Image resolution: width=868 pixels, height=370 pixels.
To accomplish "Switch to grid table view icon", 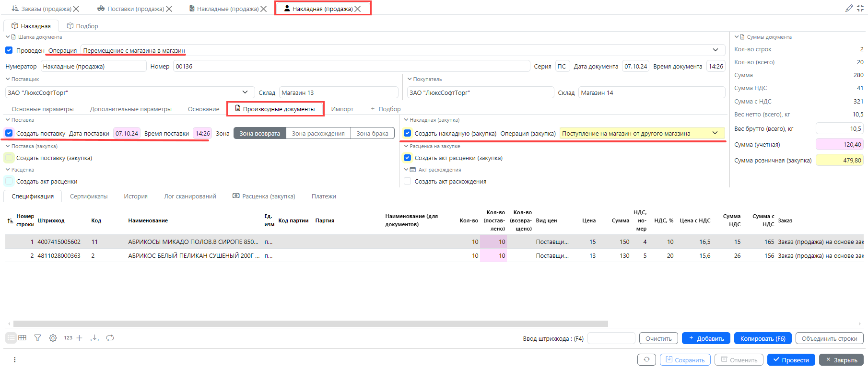I will coord(23,338).
